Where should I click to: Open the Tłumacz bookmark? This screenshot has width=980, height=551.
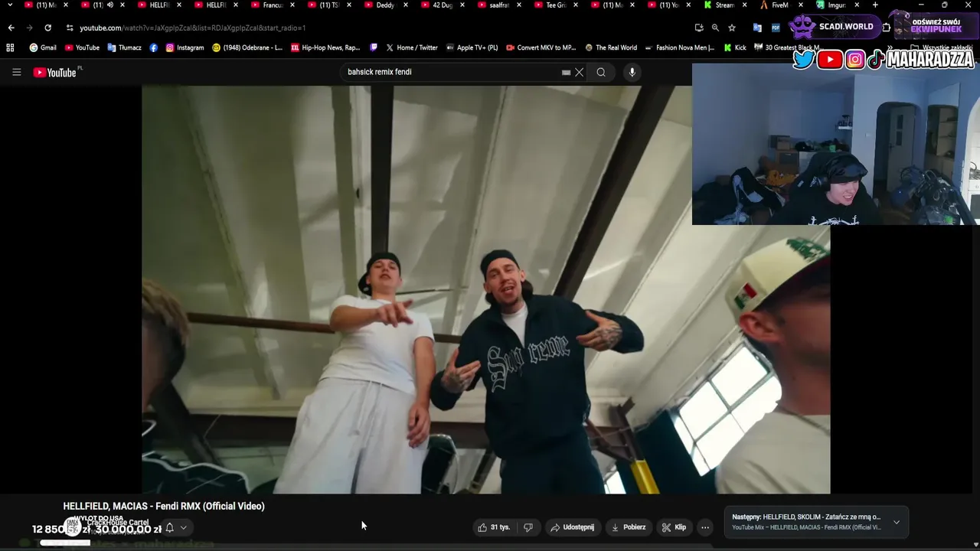click(124, 47)
